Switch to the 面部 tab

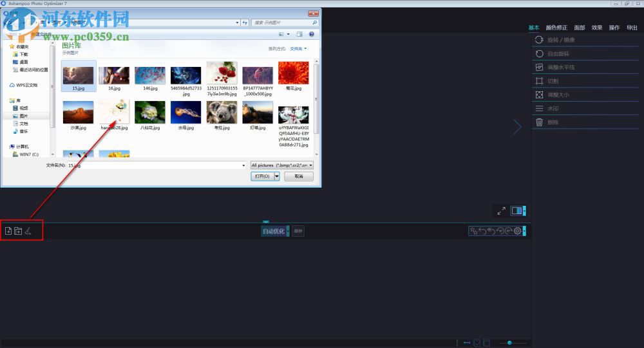(x=579, y=28)
